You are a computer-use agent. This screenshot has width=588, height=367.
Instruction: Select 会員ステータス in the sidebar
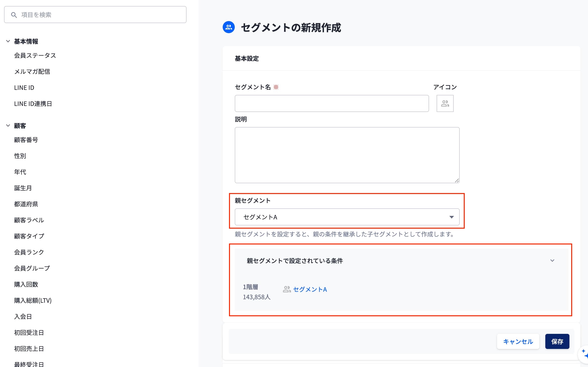35,55
